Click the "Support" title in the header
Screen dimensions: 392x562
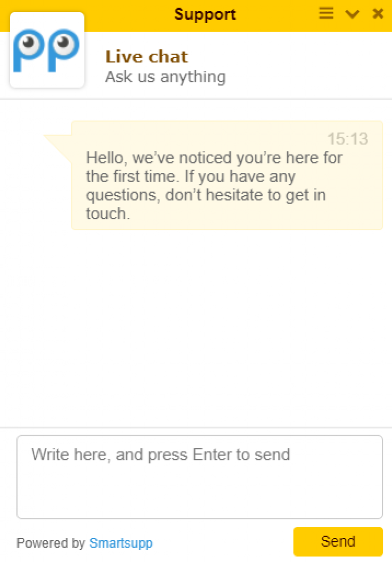(205, 14)
